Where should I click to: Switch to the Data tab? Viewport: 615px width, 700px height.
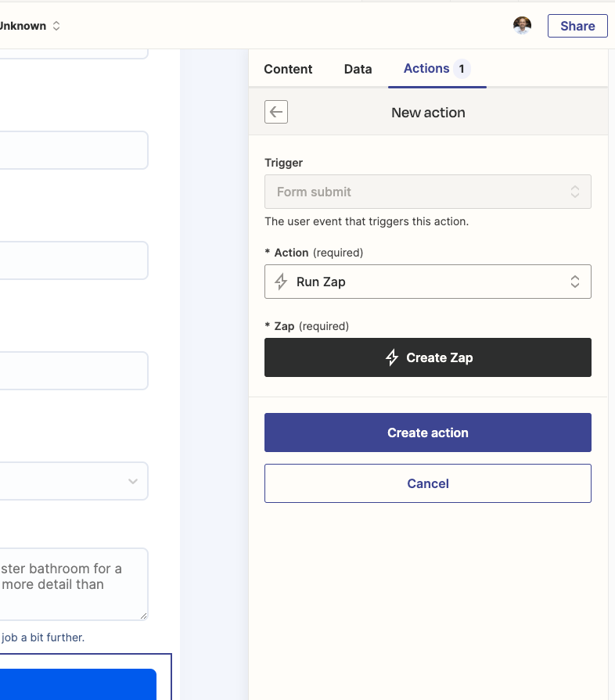click(358, 69)
